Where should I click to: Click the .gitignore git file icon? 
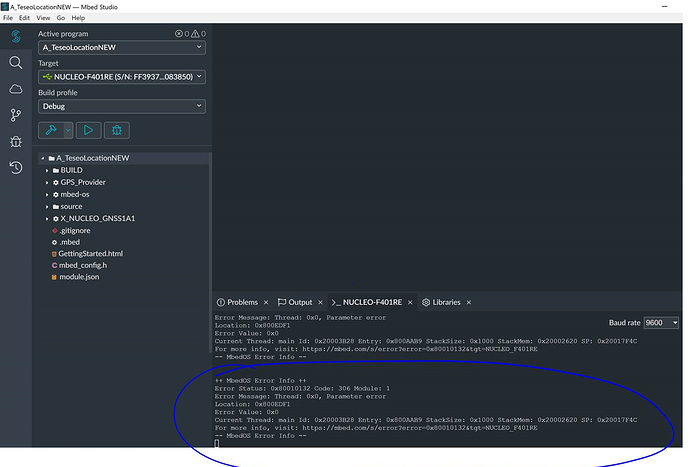(x=55, y=231)
